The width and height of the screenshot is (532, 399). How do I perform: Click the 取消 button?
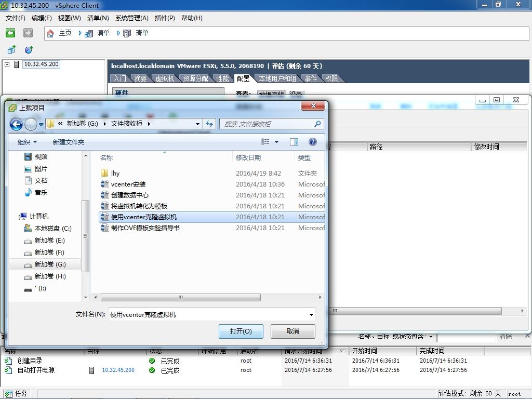[293, 331]
